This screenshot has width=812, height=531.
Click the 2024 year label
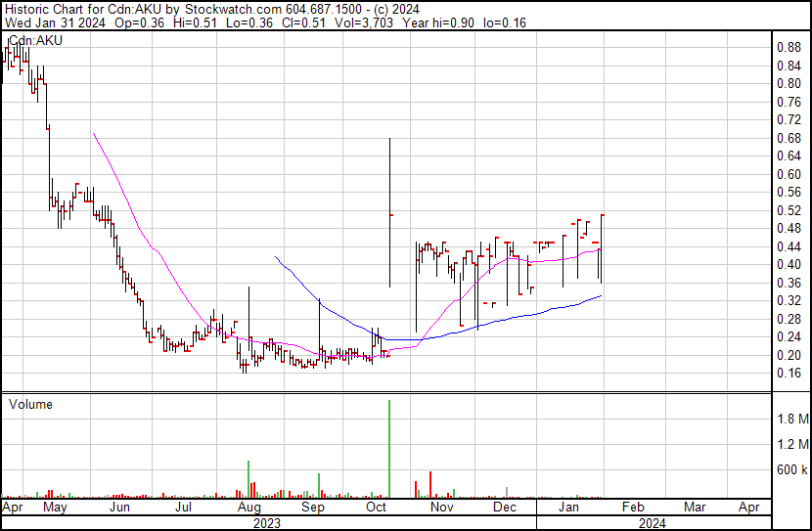pyautogui.click(x=652, y=523)
